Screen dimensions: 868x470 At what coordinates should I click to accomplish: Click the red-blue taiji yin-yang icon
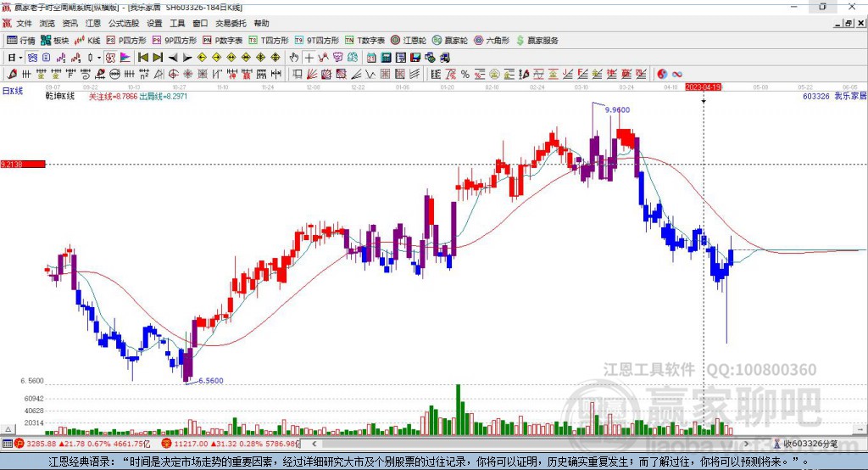[x=662, y=75]
